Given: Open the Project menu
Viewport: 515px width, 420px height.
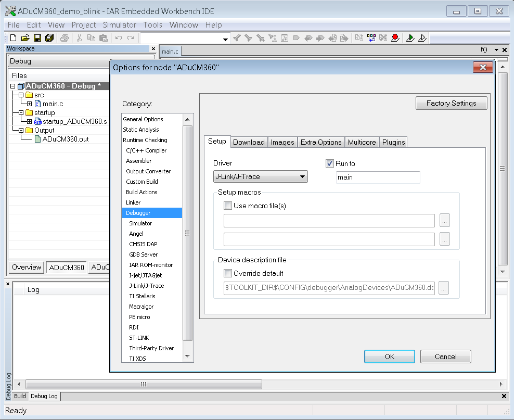Looking at the screenshot, I should click(x=84, y=25).
